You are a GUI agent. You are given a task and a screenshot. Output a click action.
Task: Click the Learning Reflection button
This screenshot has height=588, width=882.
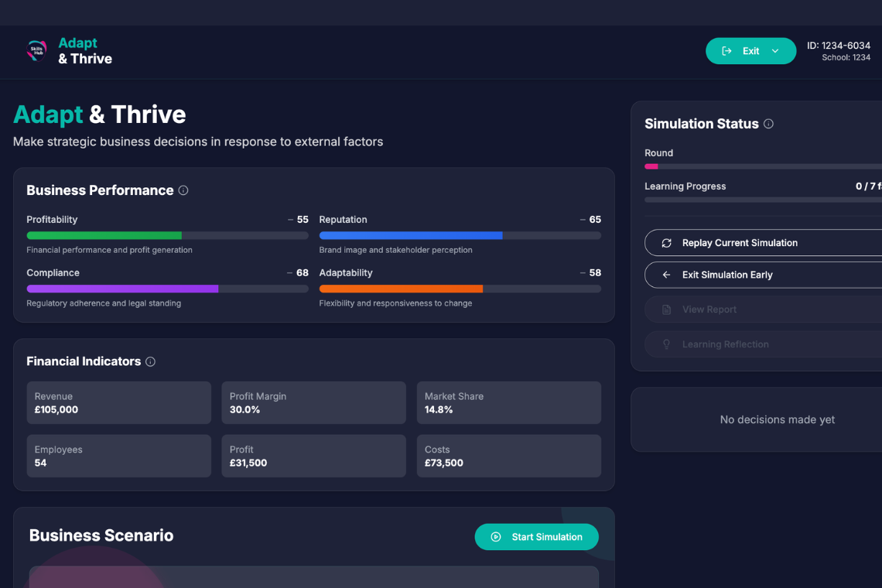764,344
